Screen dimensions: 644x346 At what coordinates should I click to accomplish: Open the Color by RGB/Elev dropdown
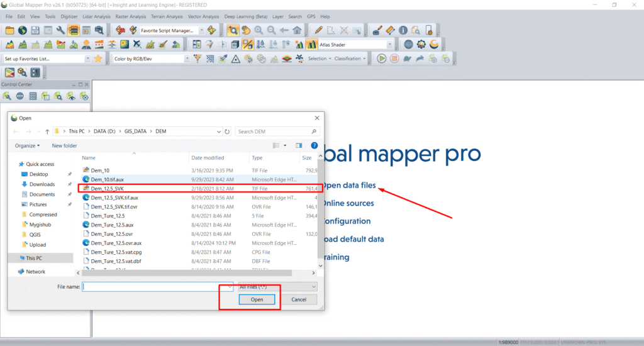(187, 59)
